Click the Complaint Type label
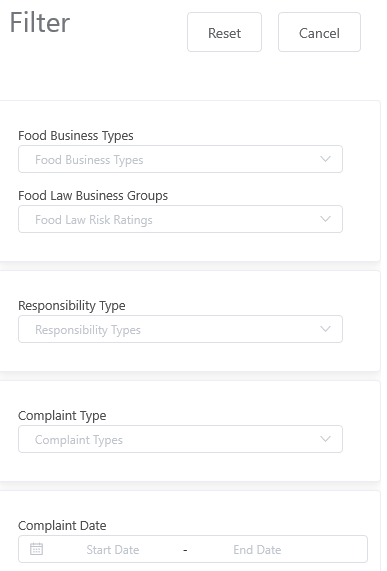The image size is (387, 571). 62,416
